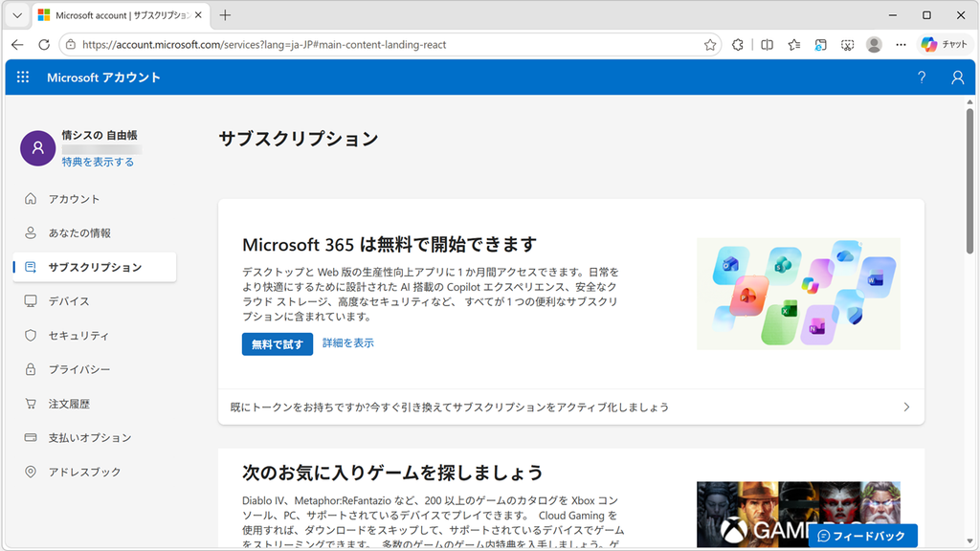Open browser extensions puzzle icon

coord(738,44)
